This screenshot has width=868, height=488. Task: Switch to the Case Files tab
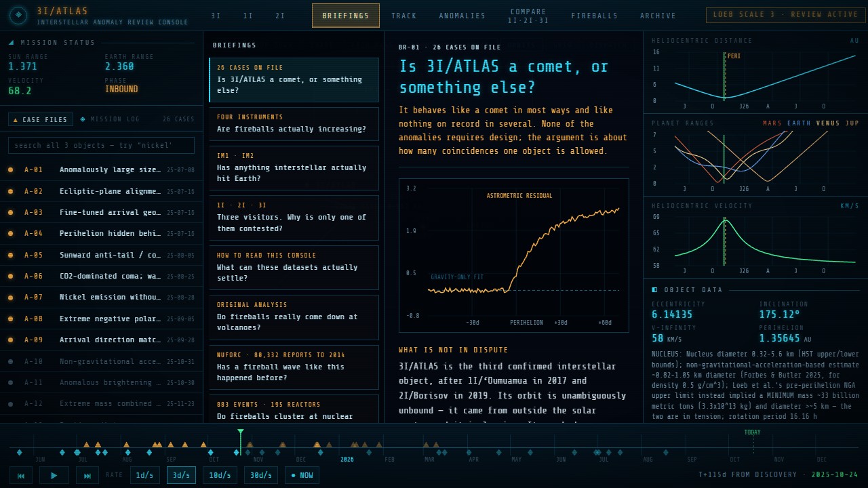[x=41, y=119]
